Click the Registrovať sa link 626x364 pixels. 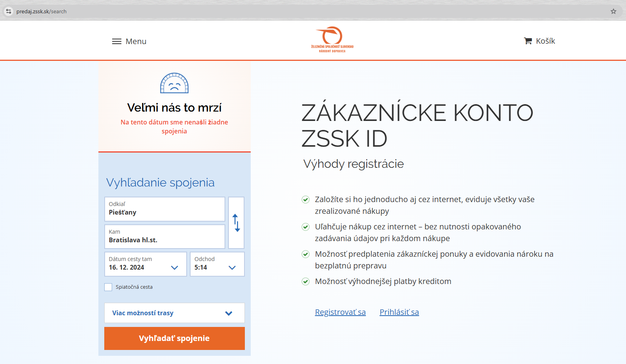click(x=340, y=312)
